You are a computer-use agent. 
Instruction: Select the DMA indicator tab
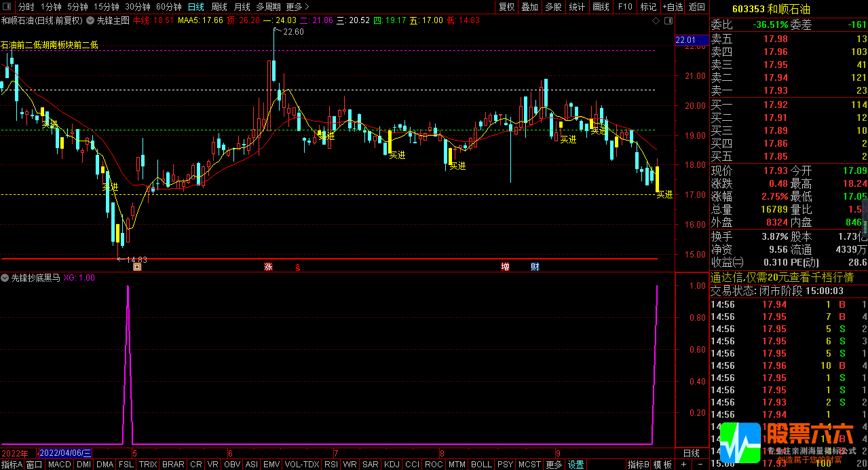tap(105, 465)
